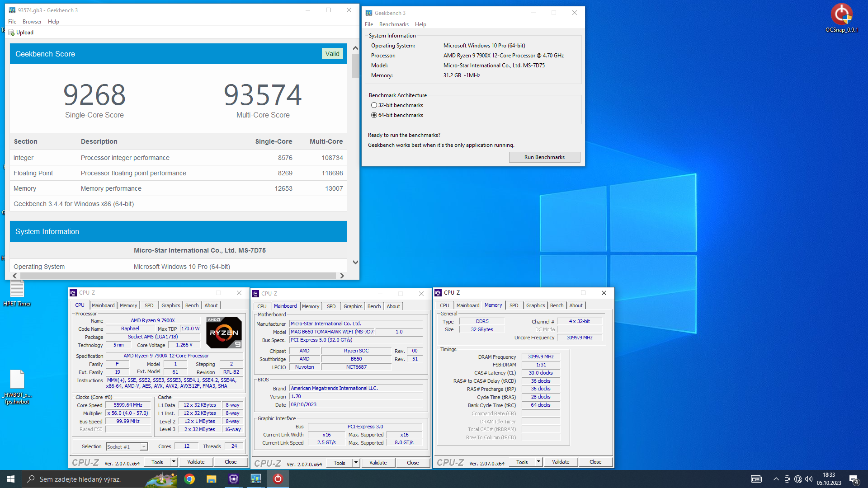
Task: Open File Explorer from taskbar
Action: point(212,479)
